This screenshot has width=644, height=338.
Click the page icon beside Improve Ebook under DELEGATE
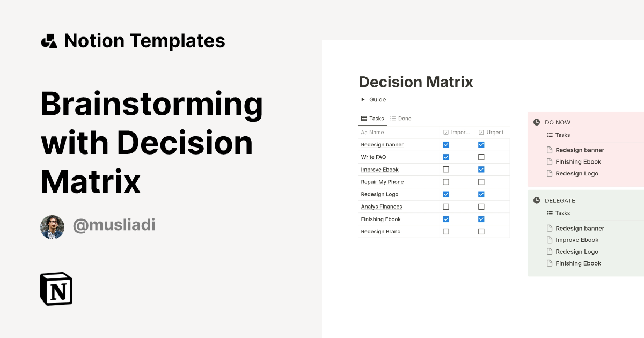[549, 240]
